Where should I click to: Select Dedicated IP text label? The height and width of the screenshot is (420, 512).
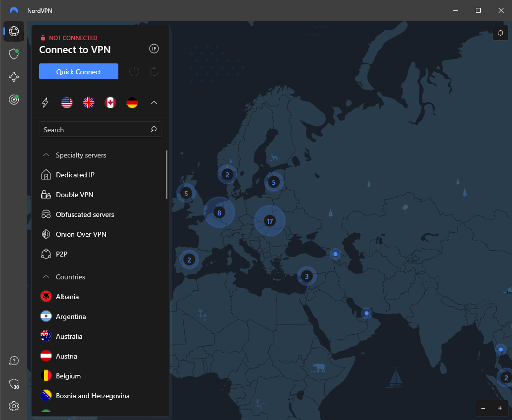[x=75, y=175]
